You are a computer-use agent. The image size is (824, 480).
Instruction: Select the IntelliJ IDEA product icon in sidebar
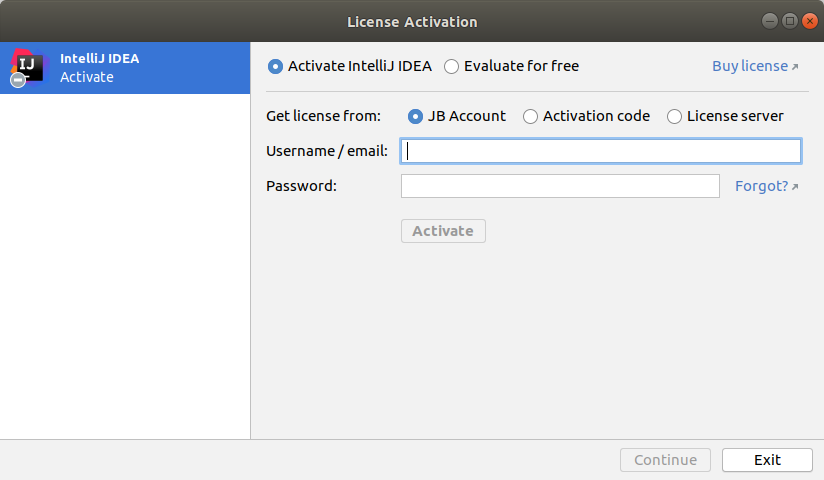click(28, 68)
